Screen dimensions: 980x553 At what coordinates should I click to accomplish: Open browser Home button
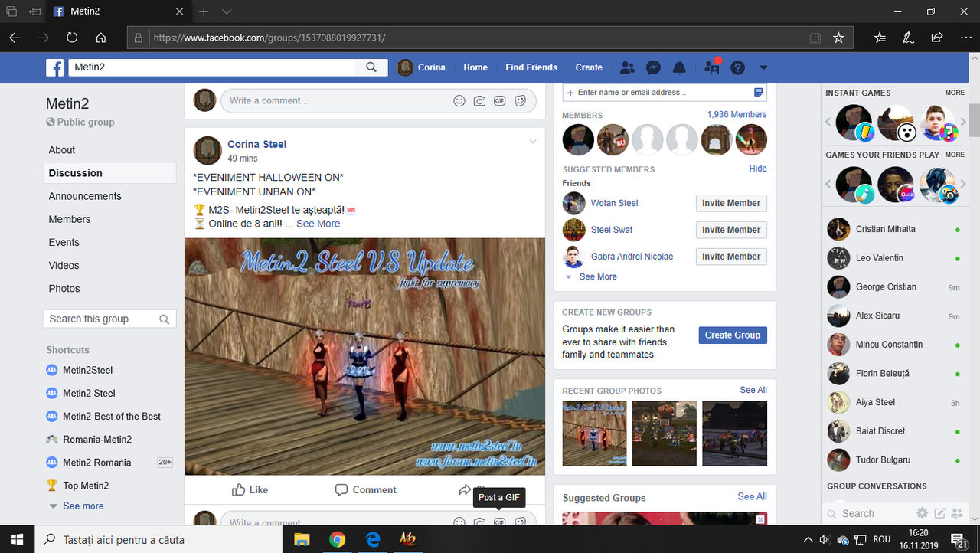coord(101,38)
